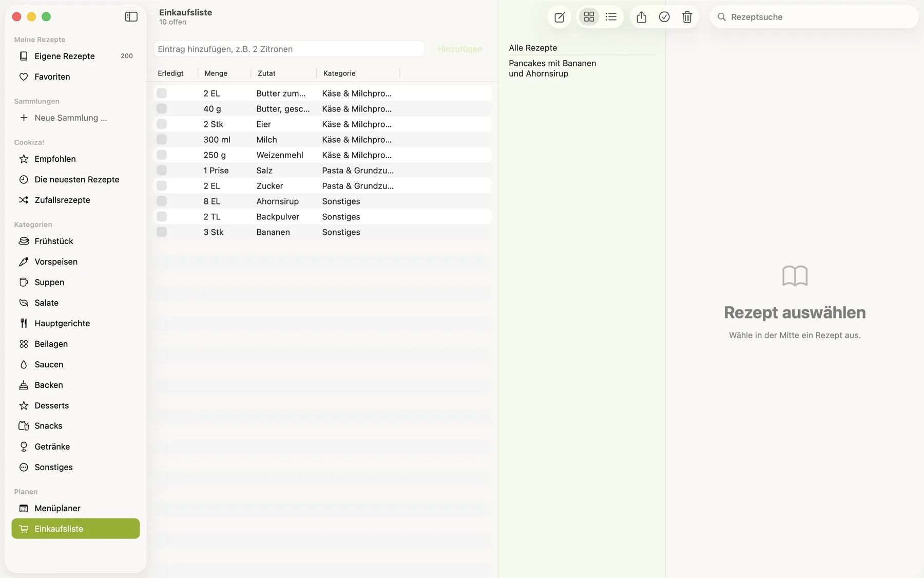This screenshot has width=924, height=578.
Task: Select Backen category
Action: pos(75,385)
